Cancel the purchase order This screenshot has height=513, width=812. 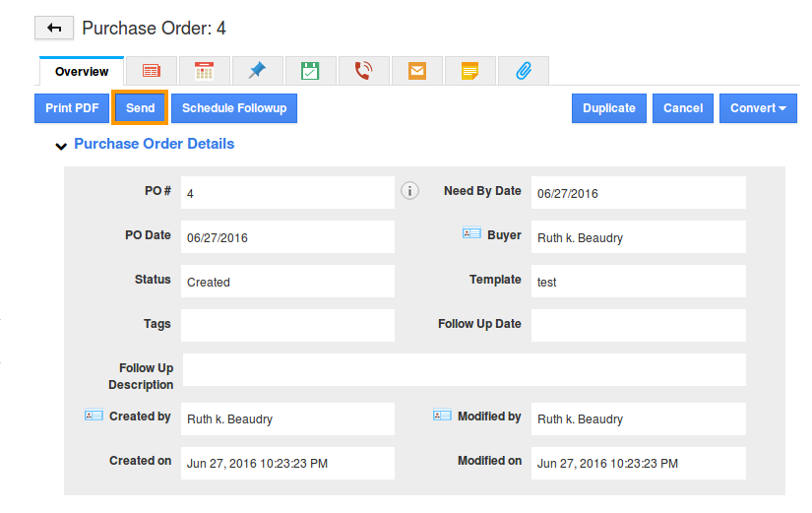point(683,108)
